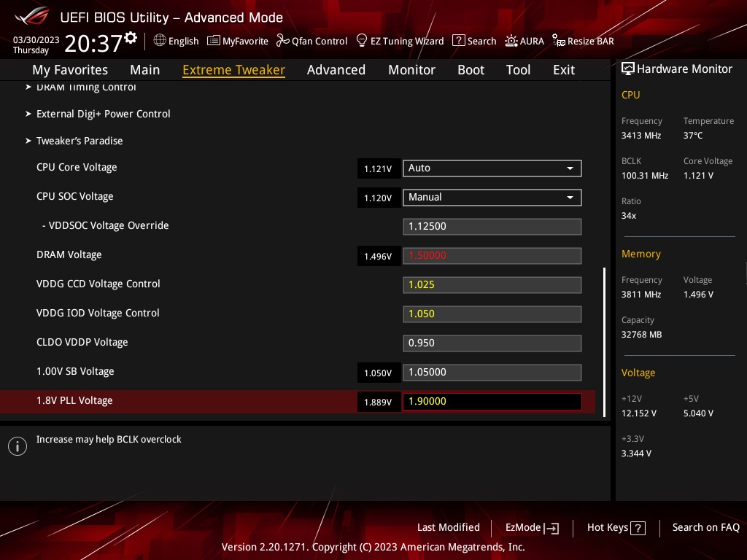This screenshot has height=560, width=747.
Task: Open the Tool tab
Action: point(519,69)
